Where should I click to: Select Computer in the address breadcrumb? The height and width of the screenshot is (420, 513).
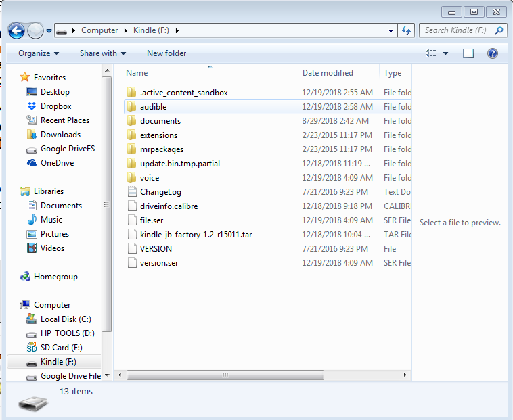[99, 30]
